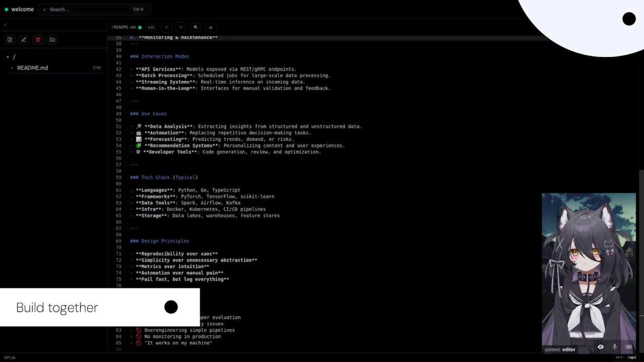The width and height of the screenshot is (644, 362).
Task: Click the '**Forecasting**' line
Action: [x=212, y=140]
